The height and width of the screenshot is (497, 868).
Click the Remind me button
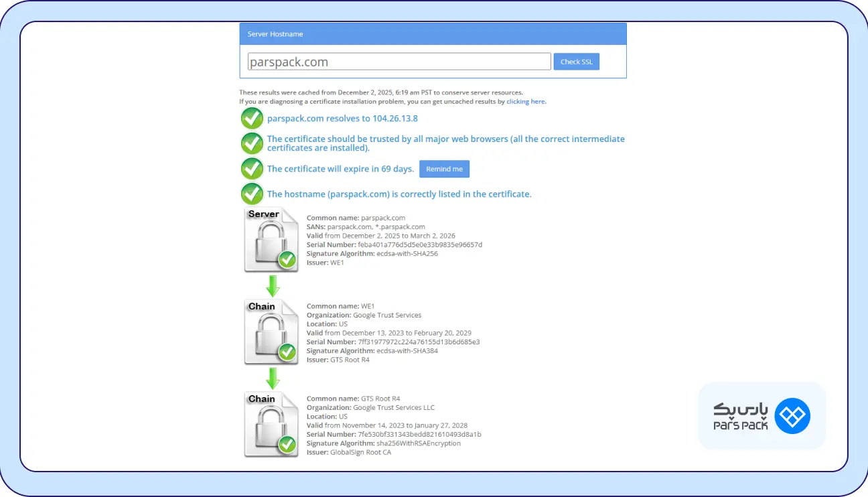444,169
